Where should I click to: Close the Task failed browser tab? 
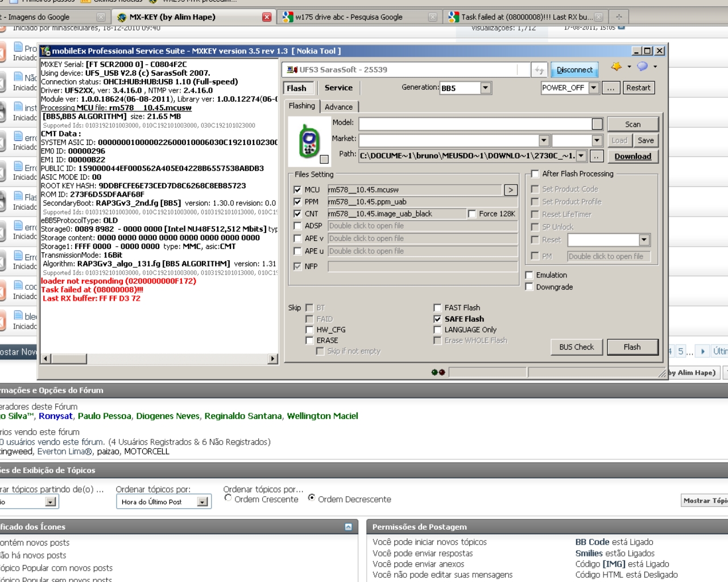coord(598,17)
